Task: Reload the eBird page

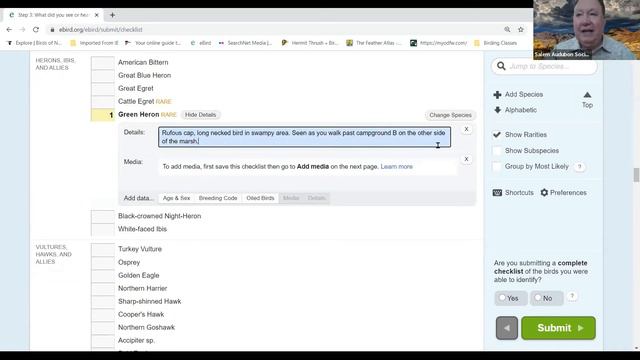Action: pyautogui.click(x=36, y=29)
